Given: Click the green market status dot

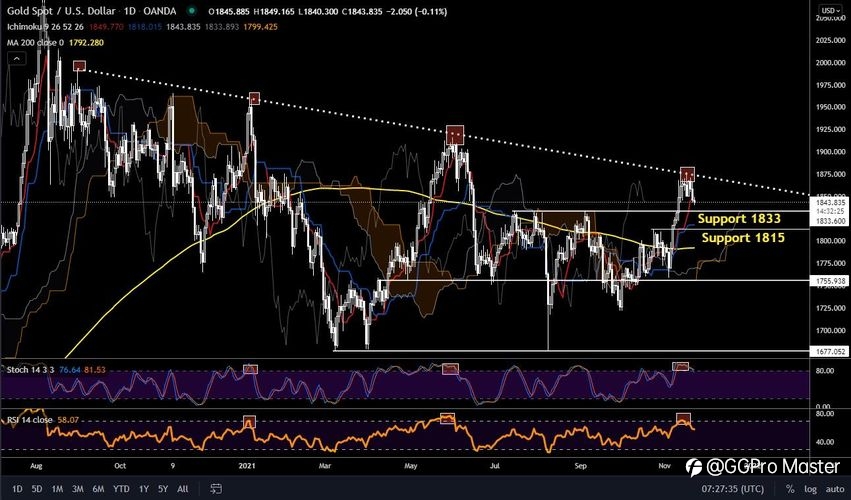Looking at the screenshot, I should pos(190,10).
